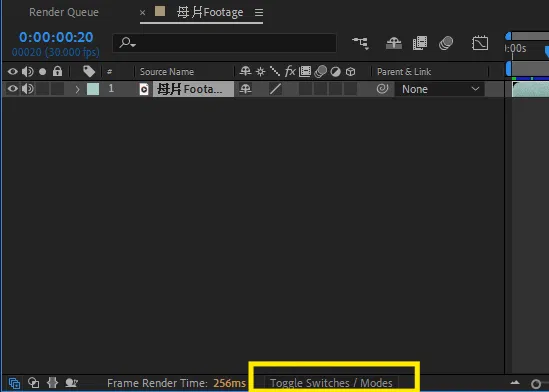Click the Frame Render Time label

pos(158,383)
